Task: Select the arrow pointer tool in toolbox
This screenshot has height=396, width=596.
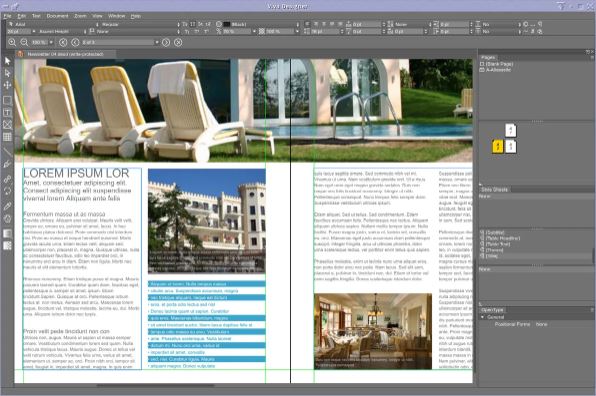Action: pos(7,61)
